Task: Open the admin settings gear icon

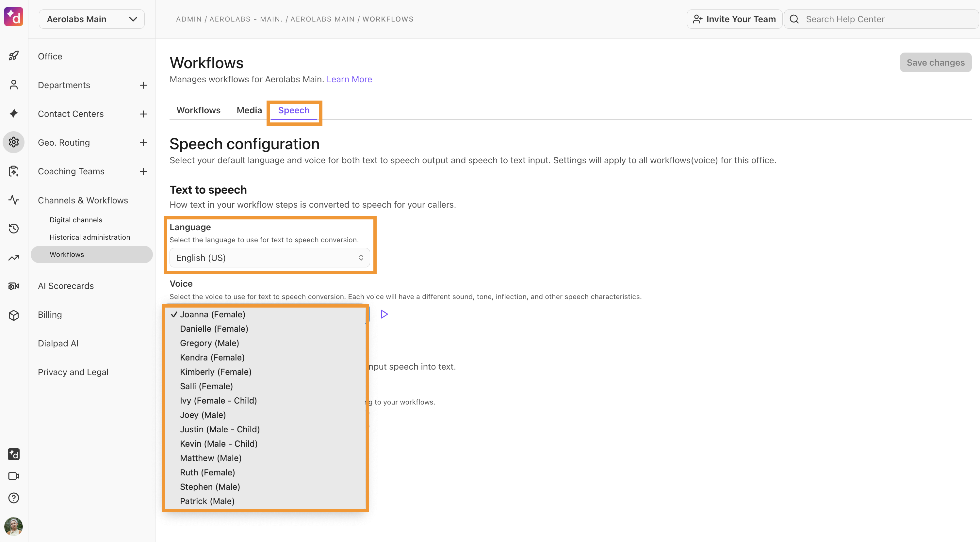Action: point(14,142)
